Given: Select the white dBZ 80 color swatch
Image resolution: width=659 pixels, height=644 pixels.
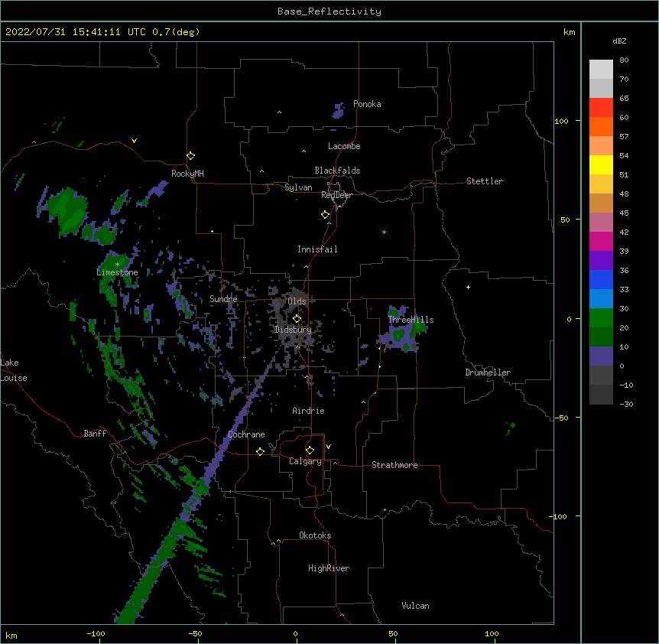Looking at the screenshot, I should point(601,70).
